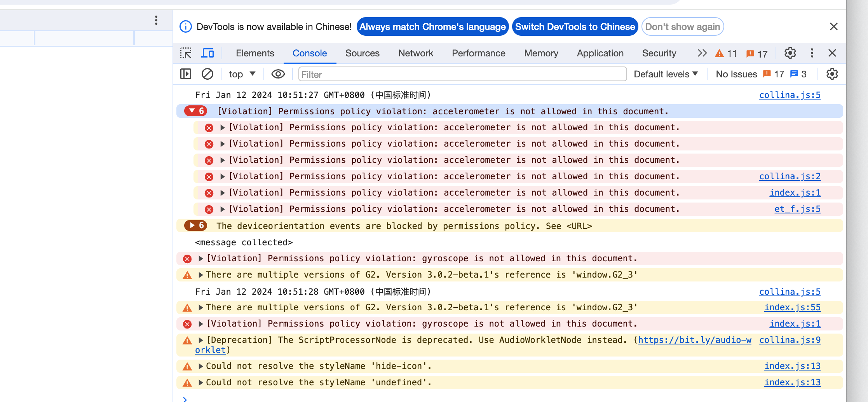Screen dimensions: 868x402
Task: Click the '<message collected>' log line
Action: (x=244, y=242)
